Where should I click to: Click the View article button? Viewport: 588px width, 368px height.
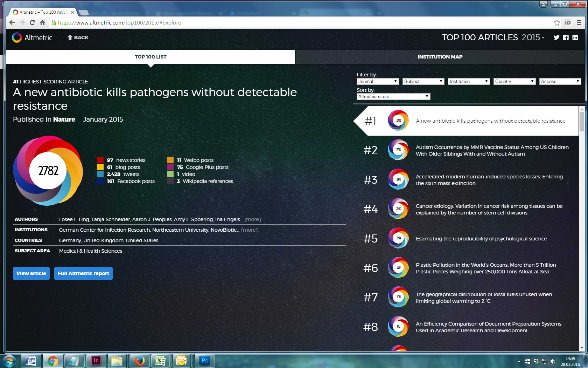[31, 273]
